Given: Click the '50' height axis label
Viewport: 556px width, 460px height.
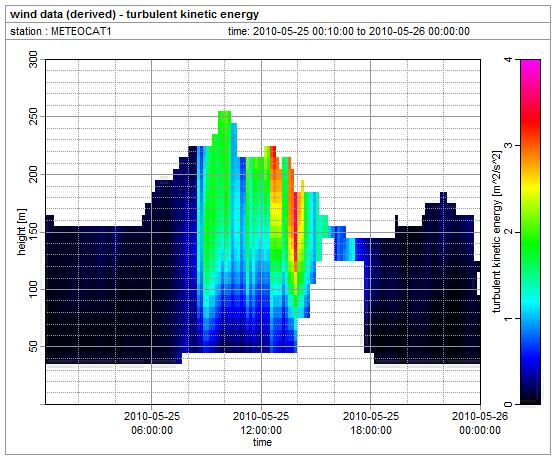Looking at the screenshot, I should [x=33, y=347].
